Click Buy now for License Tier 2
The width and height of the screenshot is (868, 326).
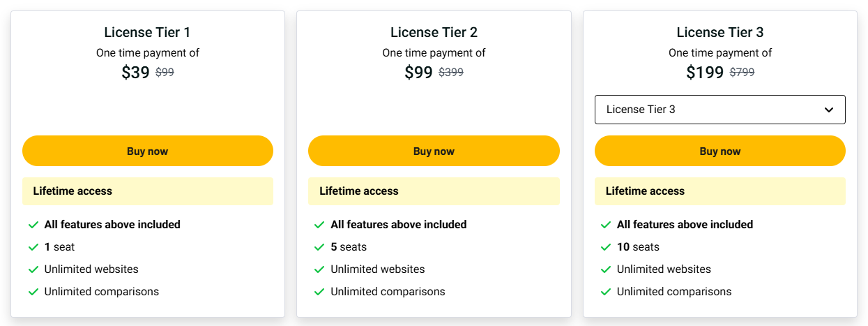(x=434, y=151)
